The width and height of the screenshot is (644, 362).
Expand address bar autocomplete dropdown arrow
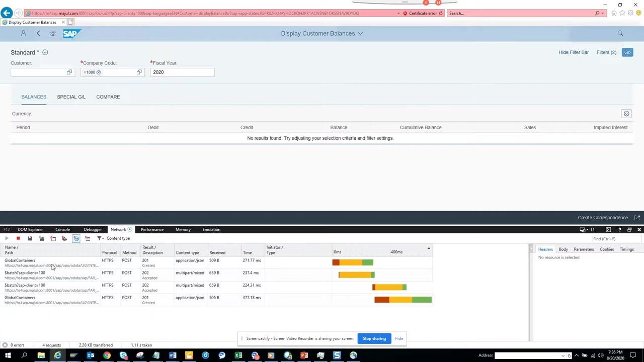coord(399,13)
